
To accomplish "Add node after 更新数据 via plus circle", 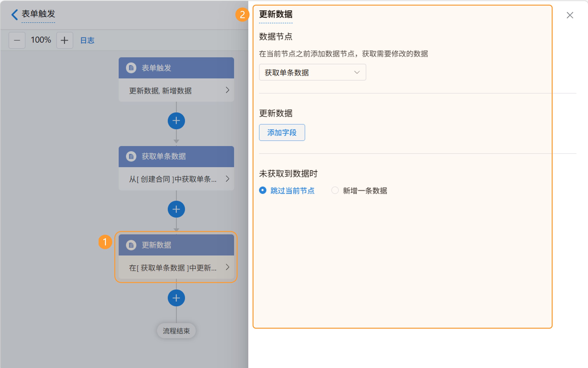I will [x=176, y=298].
